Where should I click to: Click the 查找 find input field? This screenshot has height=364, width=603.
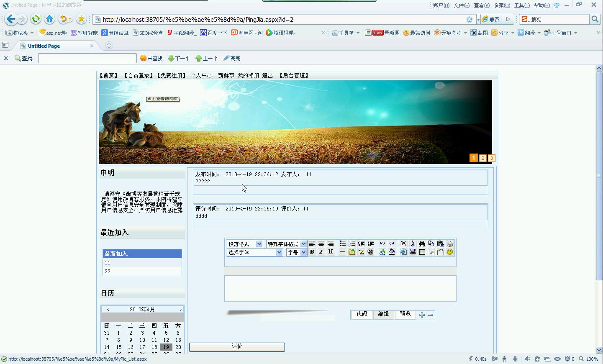coord(87,58)
